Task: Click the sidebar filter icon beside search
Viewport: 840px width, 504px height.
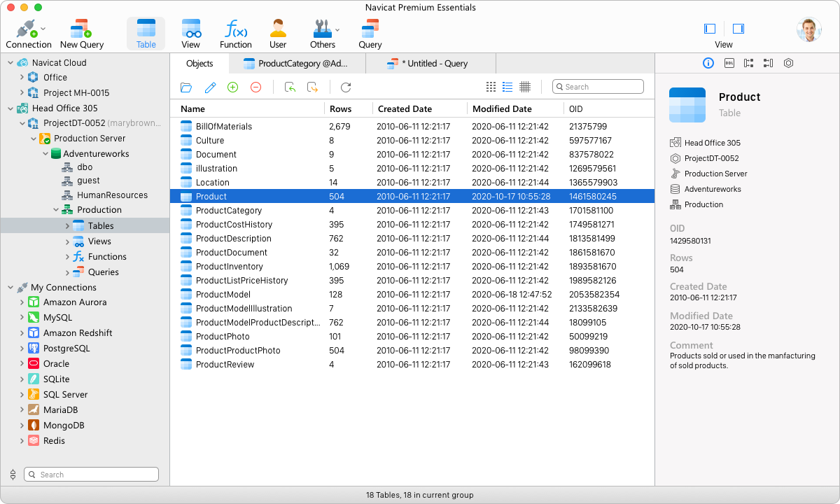Action: coord(13,475)
